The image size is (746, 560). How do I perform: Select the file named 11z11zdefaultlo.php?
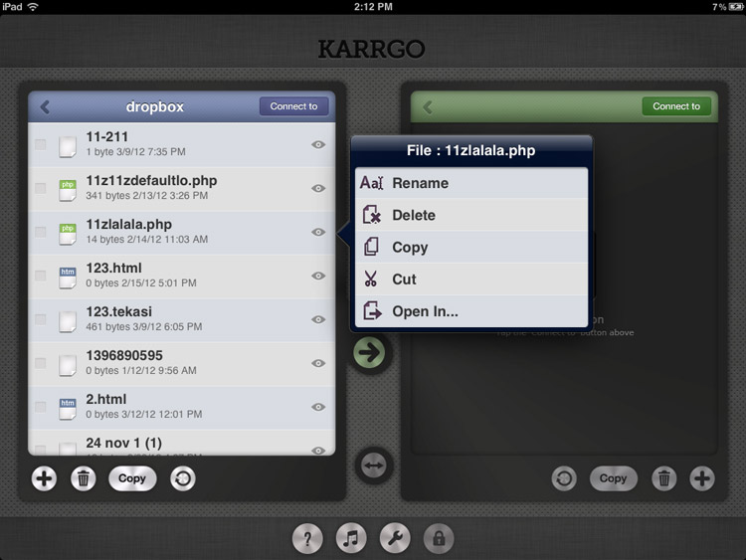(182, 188)
